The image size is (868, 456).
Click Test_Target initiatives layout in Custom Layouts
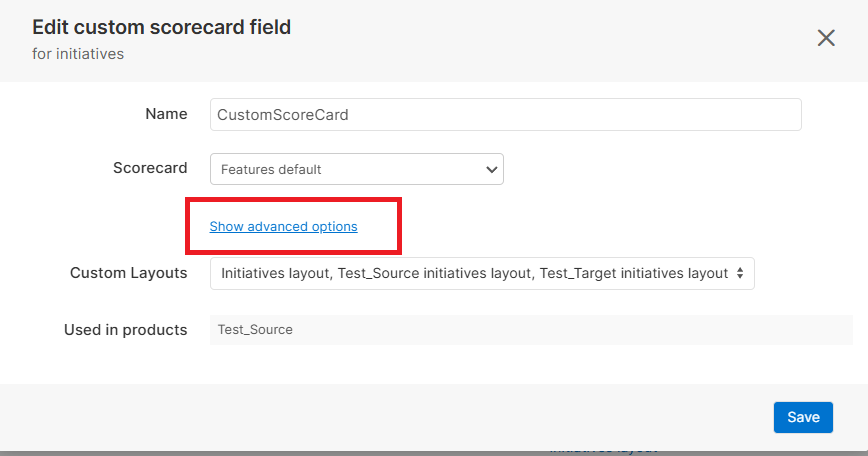click(x=633, y=273)
